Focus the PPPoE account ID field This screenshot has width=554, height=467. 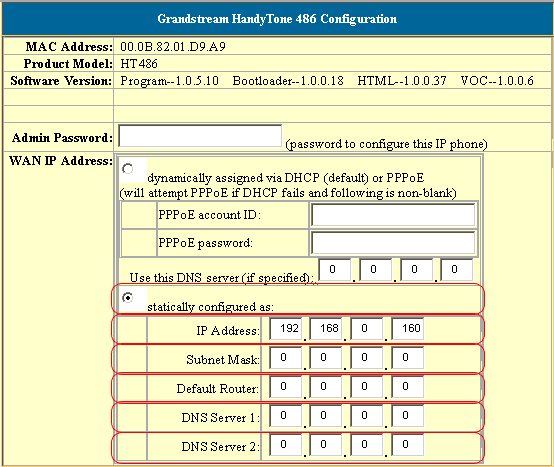pyautogui.click(x=393, y=215)
